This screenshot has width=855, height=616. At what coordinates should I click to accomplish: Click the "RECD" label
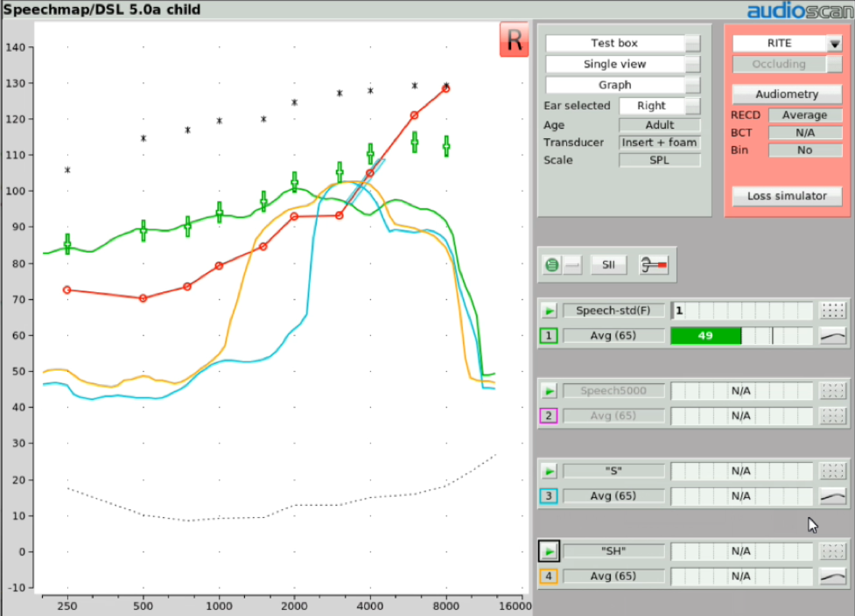point(746,115)
